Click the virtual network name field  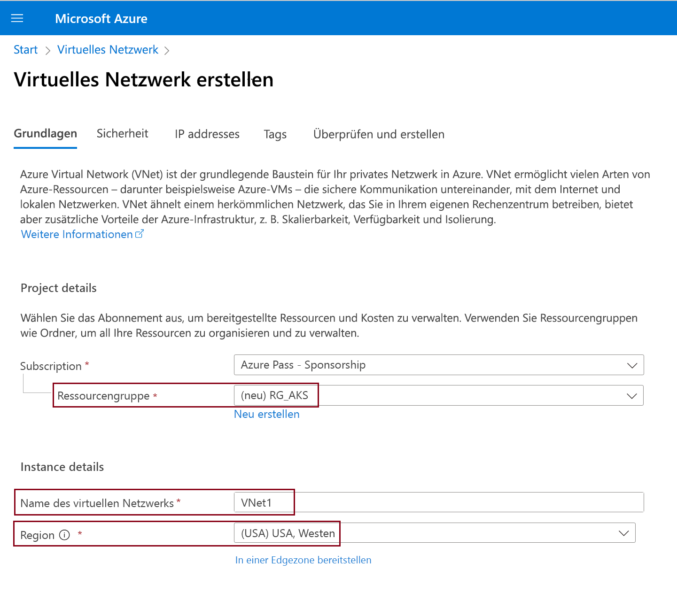439,502
